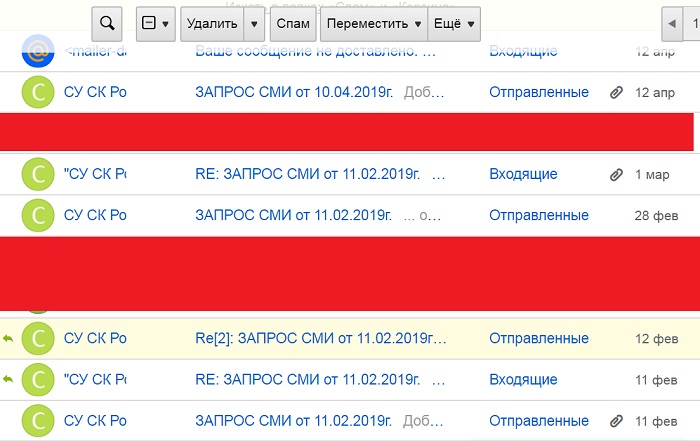Click the mailer-daemon sender avatar
This screenshot has height=441, width=700.
[37, 51]
